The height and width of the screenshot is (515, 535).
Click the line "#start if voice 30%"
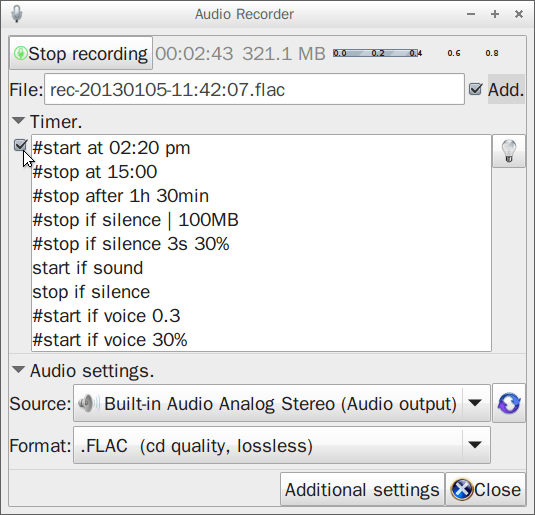tap(110, 340)
